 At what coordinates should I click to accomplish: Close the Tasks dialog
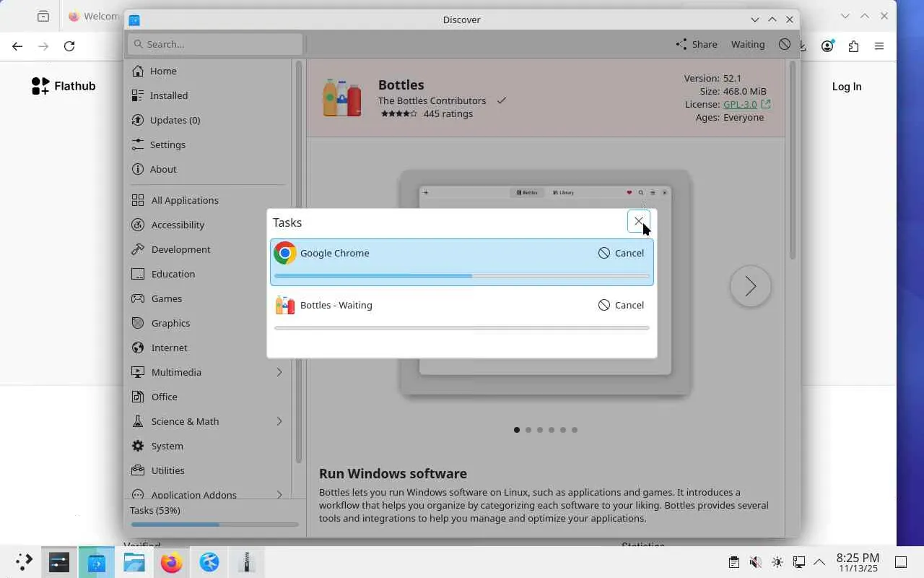coord(639,222)
